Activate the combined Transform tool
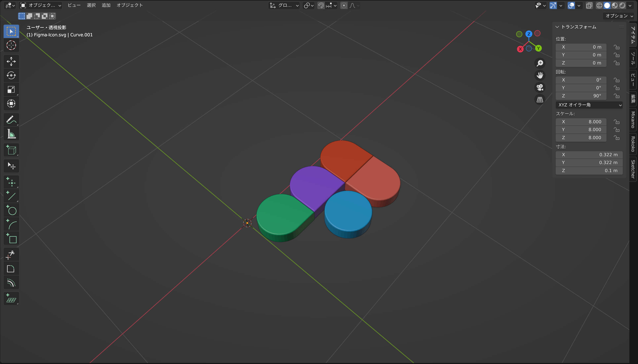Screen dimensions: 638x364 click(x=11, y=103)
